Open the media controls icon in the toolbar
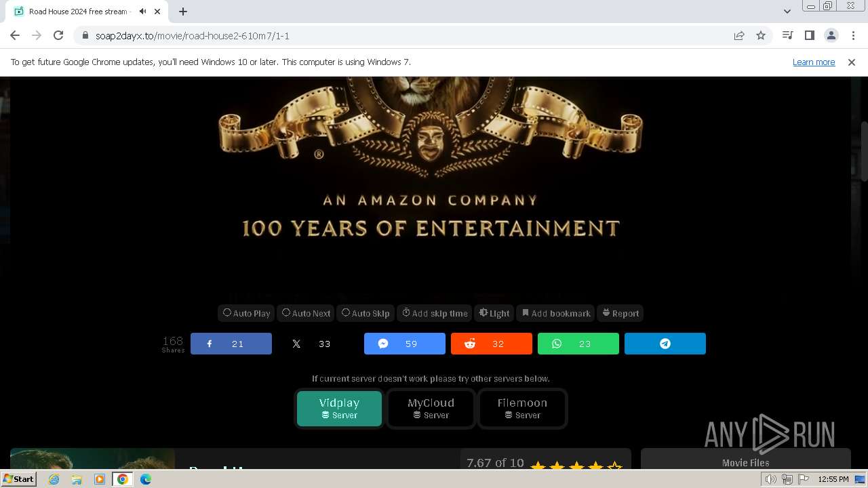The image size is (868, 488). (x=787, y=35)
